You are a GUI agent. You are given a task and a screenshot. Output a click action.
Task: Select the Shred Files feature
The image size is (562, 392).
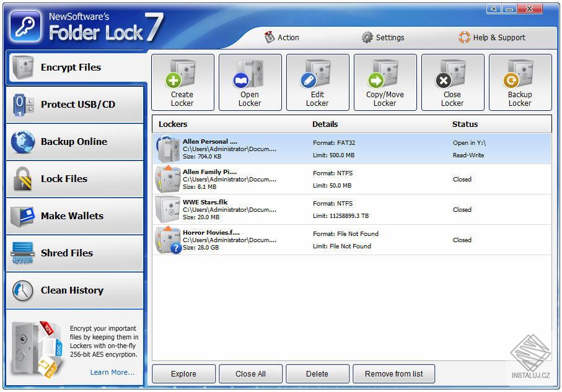point(74,253)
